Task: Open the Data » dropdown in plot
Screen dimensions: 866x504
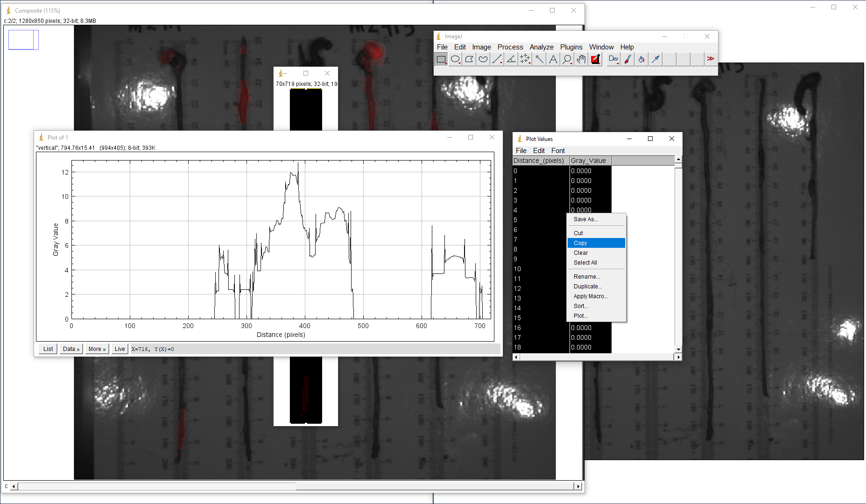Action: [71, 349]
